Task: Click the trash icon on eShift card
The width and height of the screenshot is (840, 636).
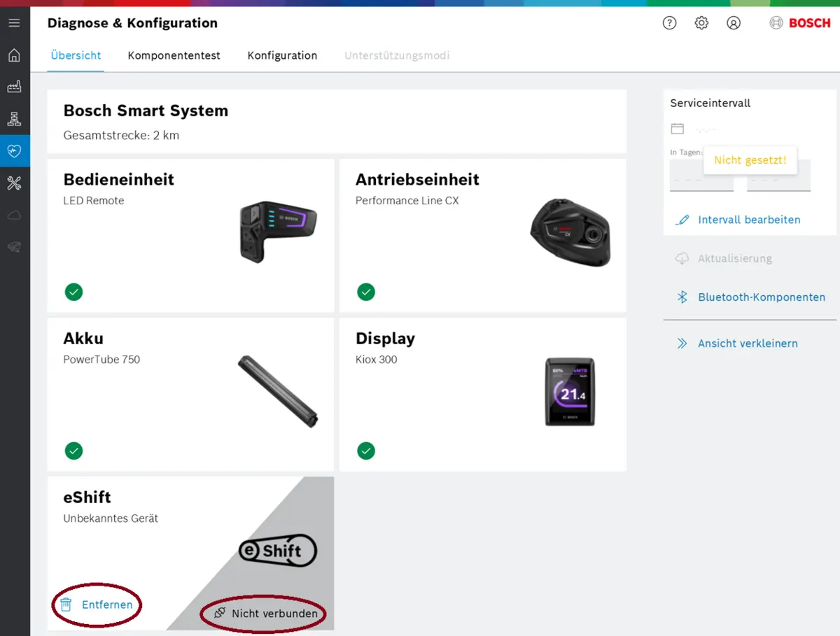Action: tap(66, 605)
